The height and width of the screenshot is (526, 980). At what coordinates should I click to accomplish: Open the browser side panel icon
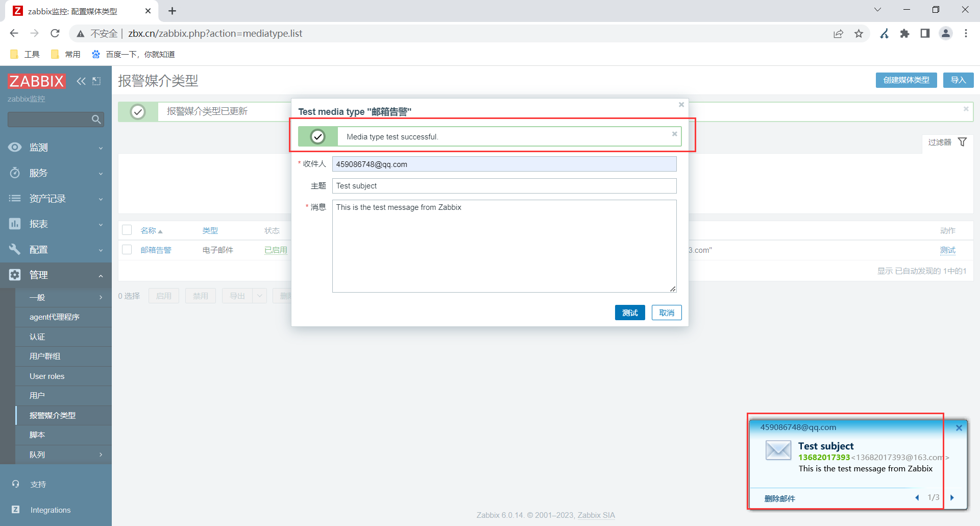tap(925, 33)
